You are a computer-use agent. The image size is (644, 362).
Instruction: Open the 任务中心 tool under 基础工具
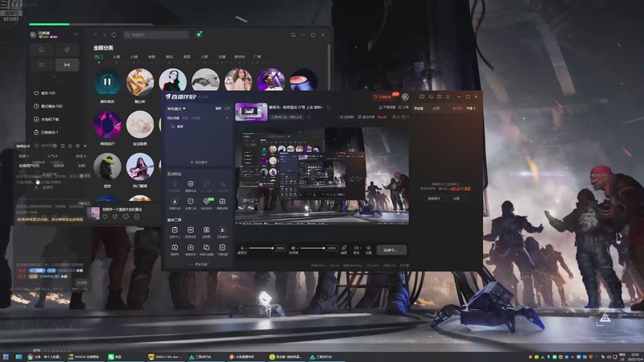[175, 232]
